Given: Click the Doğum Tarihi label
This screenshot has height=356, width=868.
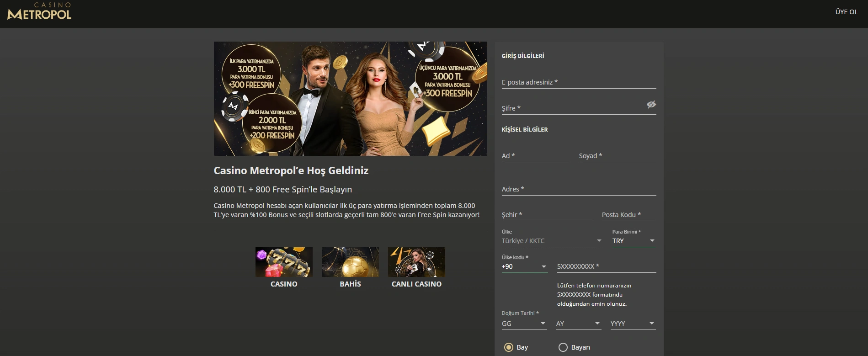Looking at the screenshot, I should pyautogui.click(x=520, y=313).
